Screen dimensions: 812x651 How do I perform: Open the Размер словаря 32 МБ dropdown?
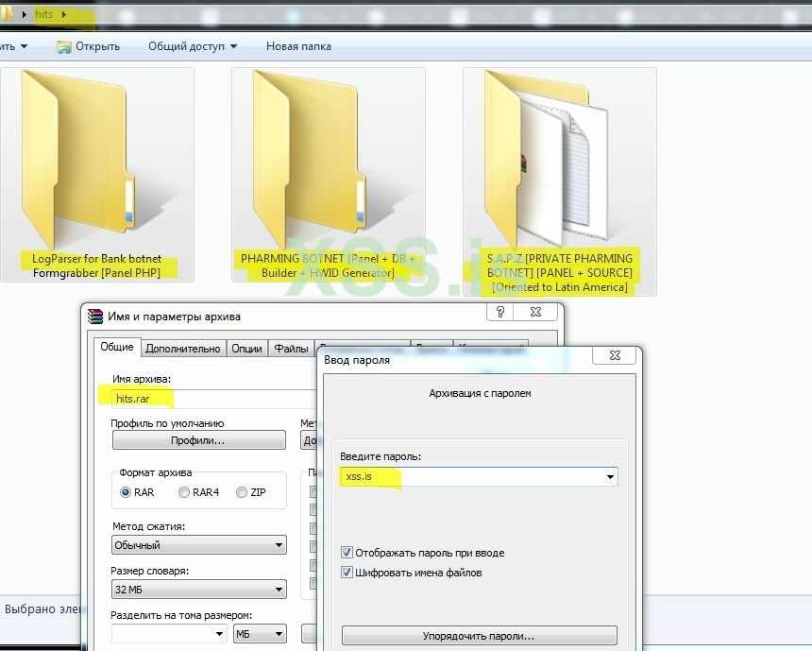pos(199,590)
